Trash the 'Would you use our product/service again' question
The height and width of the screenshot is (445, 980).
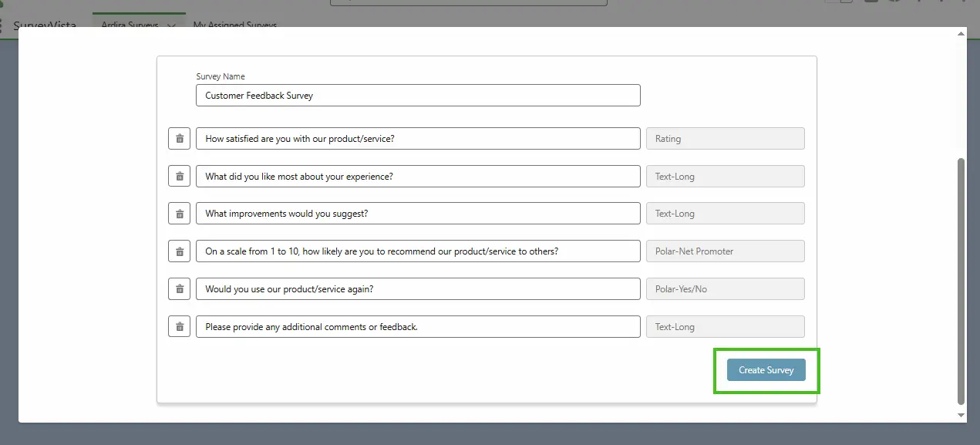point(179,289)
